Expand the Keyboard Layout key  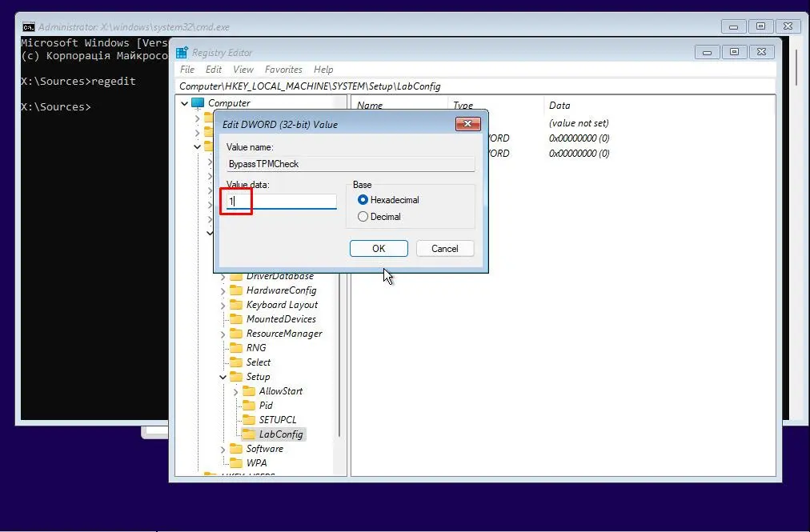pyautogui.click(x=223, y=306)
